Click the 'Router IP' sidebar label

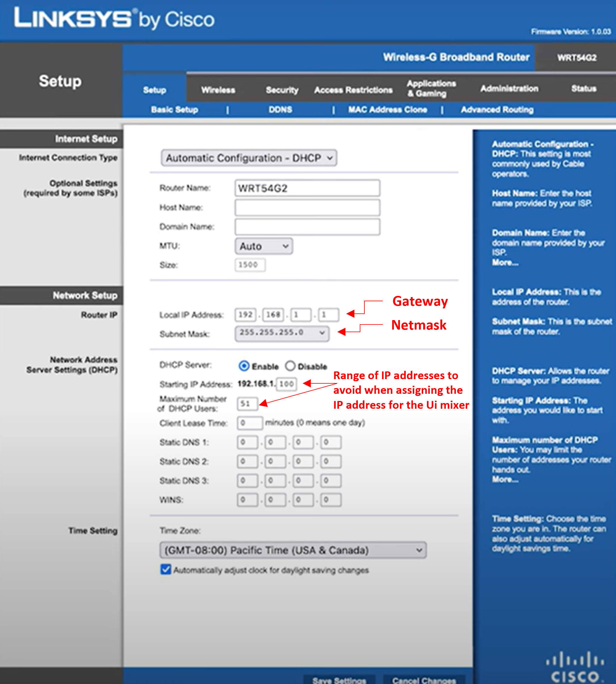pyautogui.click(x=99, y=315)
